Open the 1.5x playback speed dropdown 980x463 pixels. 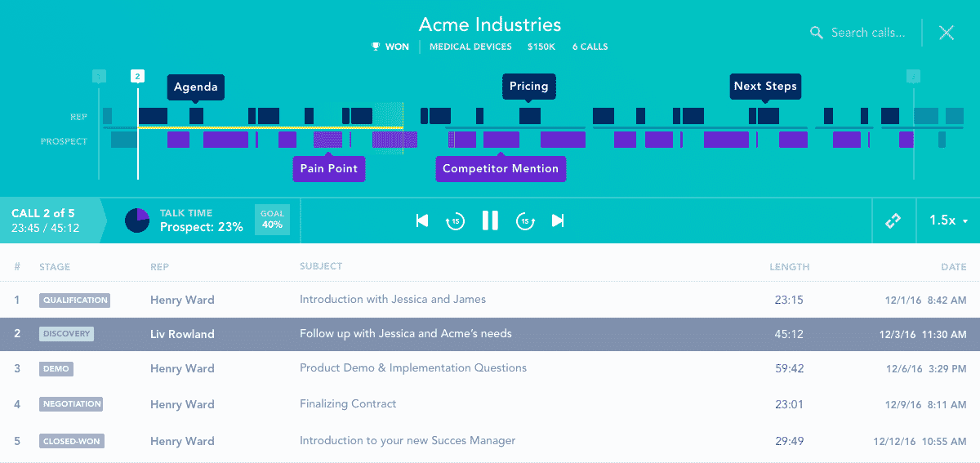(948, 220)
